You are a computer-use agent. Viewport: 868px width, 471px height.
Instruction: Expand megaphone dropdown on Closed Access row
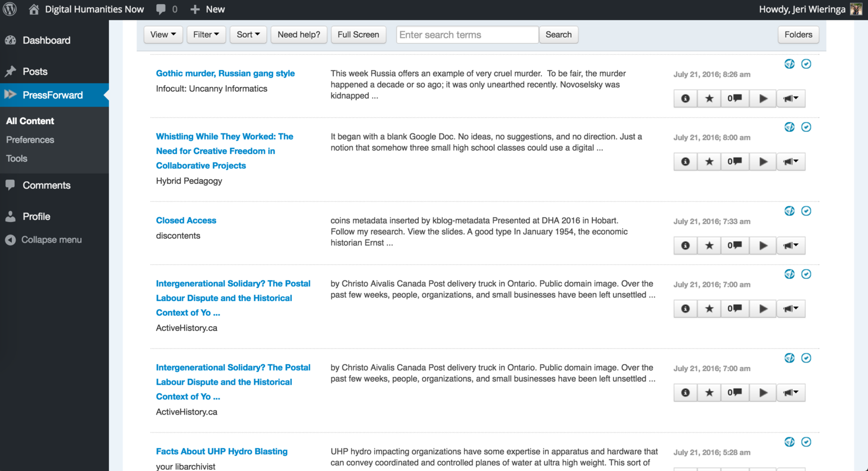791,245
